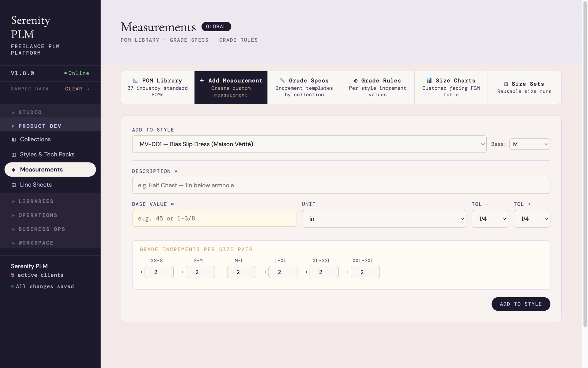This screenshot has height=368, width=588.
Task: Click the XXL-3XL grade increment field
Action: [x=365, y=272]
